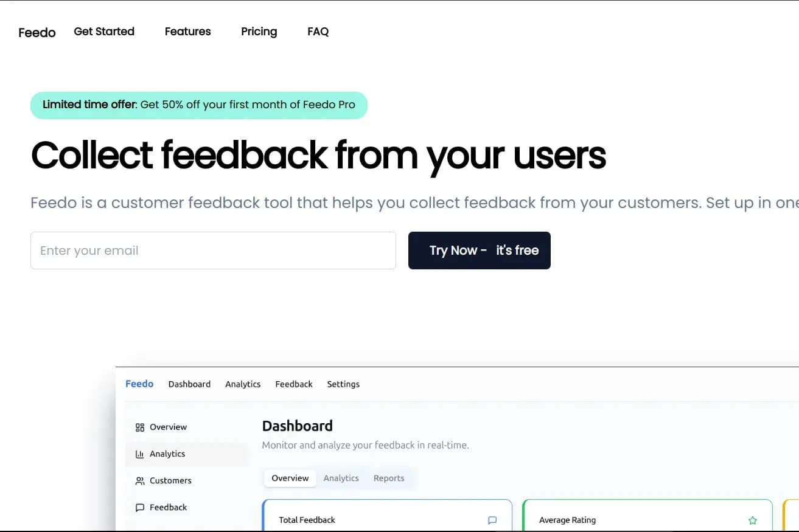Select Analytics in the preview top menu
The width and height of the screenshot is (799, 532).
click(x=243, y=384)
